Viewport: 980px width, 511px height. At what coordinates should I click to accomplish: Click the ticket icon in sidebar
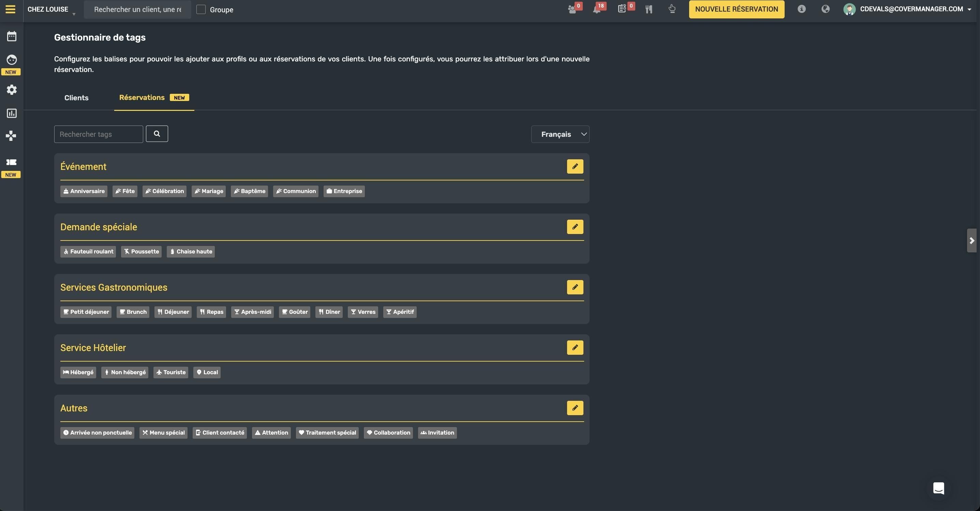coord(11,162)
